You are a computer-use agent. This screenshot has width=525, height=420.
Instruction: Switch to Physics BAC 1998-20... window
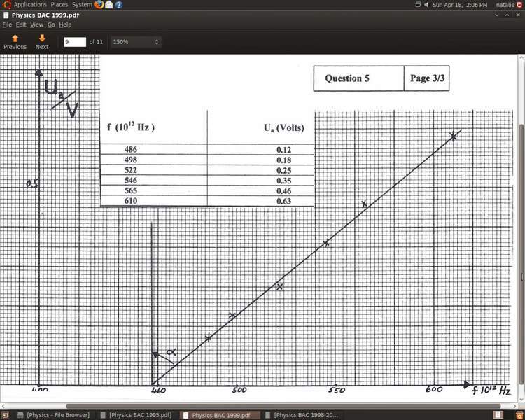tap(302, 415)
